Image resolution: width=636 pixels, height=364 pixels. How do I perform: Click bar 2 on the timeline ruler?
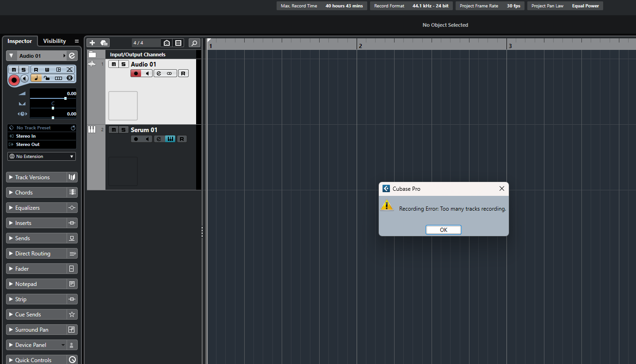360,46
